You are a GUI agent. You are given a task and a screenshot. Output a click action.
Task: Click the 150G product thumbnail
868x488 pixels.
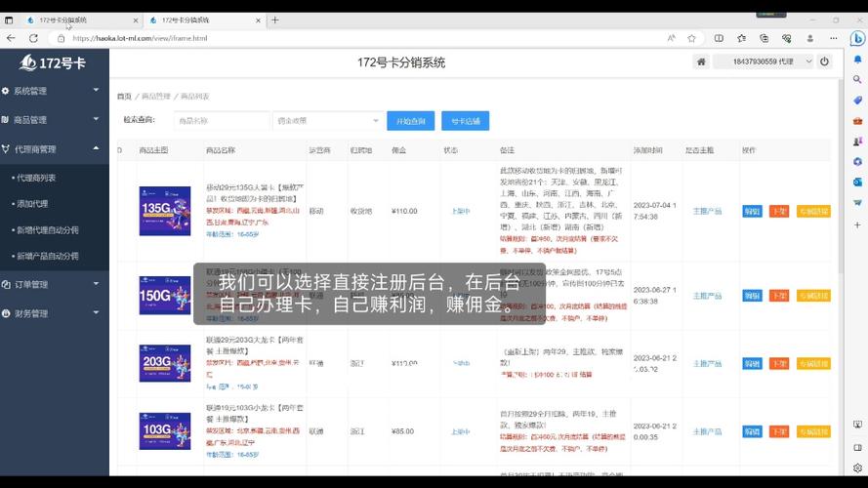(x=165, y=296)
